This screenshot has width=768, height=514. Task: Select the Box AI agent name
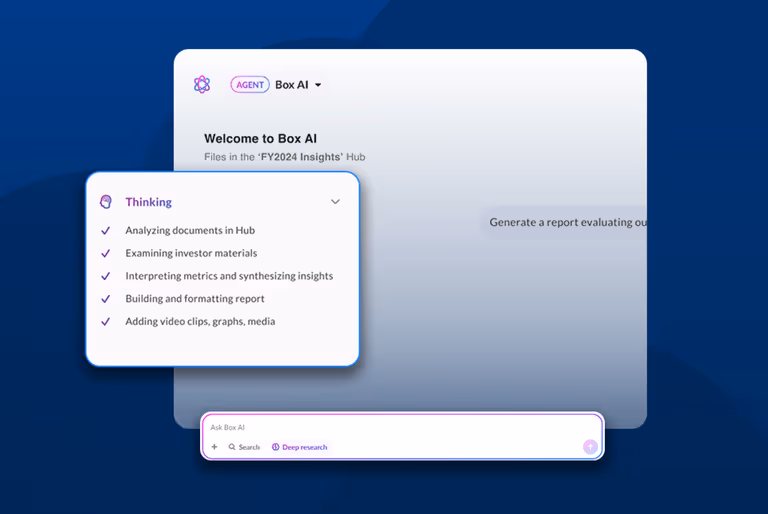291,85
